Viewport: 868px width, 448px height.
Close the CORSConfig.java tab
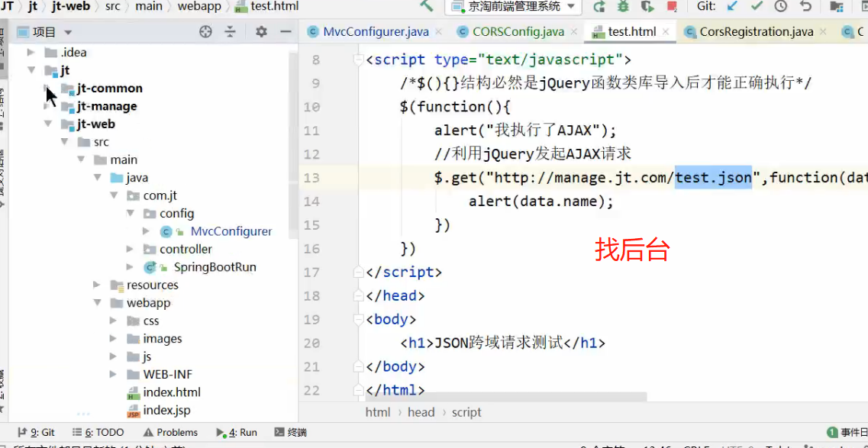(x=575, y=31)
